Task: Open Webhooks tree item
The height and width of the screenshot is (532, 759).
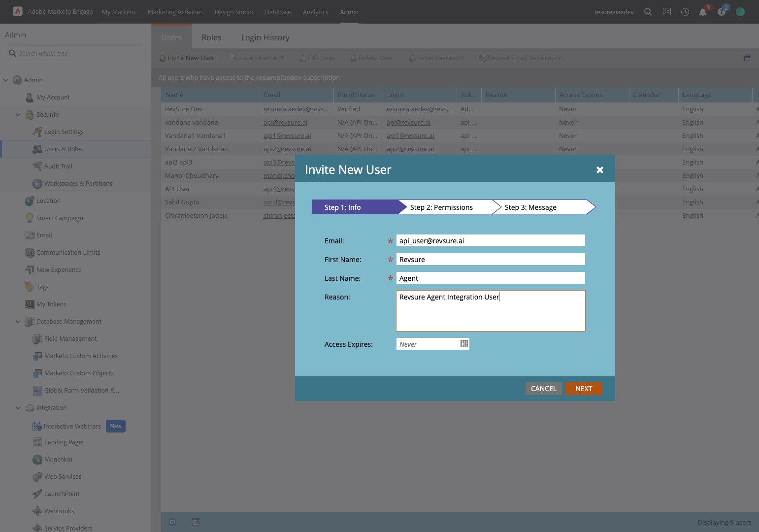Action: [x=59, y=511]
